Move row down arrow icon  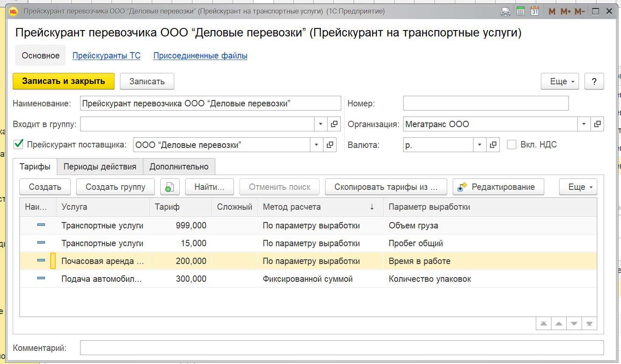pos(574,324)
